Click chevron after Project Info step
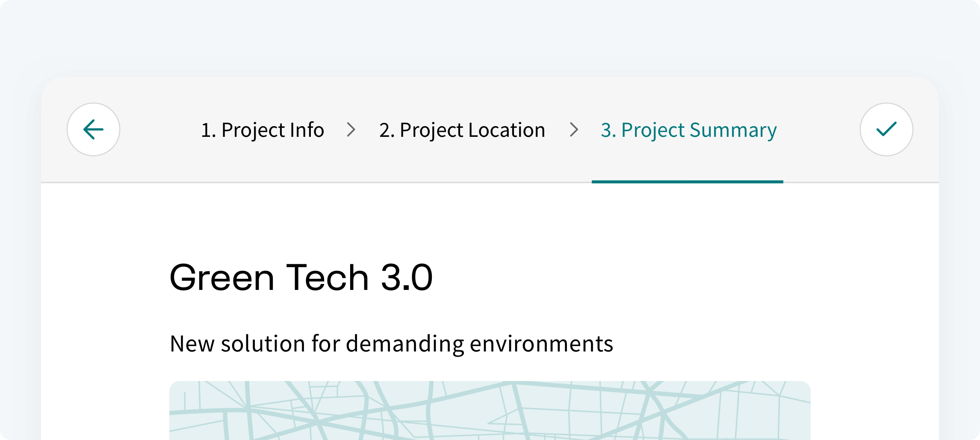Image resolution: width=980 pixels, height=440 pixels. 351,130
